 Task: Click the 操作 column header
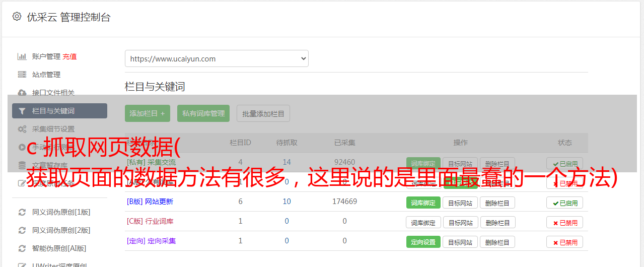click(461, 143)
